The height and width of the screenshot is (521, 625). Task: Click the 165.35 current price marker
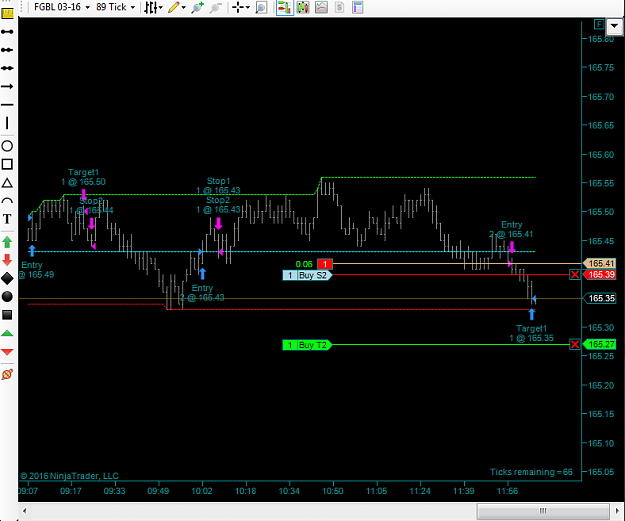599,298
